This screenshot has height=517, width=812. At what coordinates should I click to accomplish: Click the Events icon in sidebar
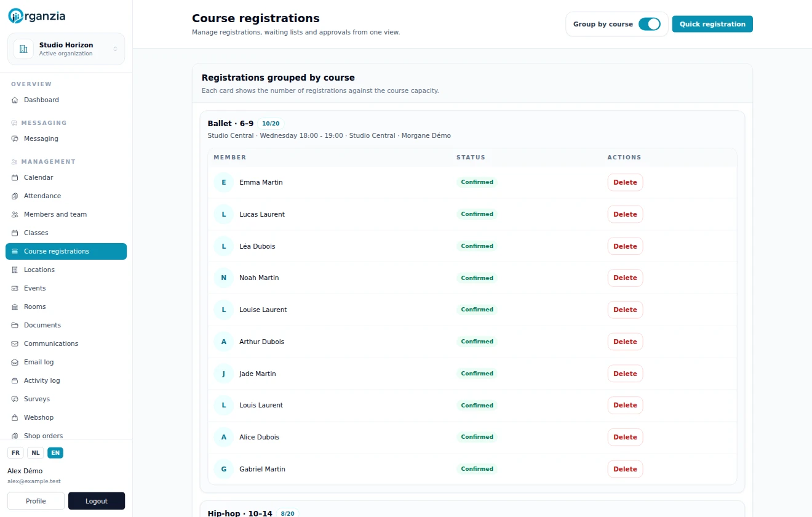(x=15, y=288)
